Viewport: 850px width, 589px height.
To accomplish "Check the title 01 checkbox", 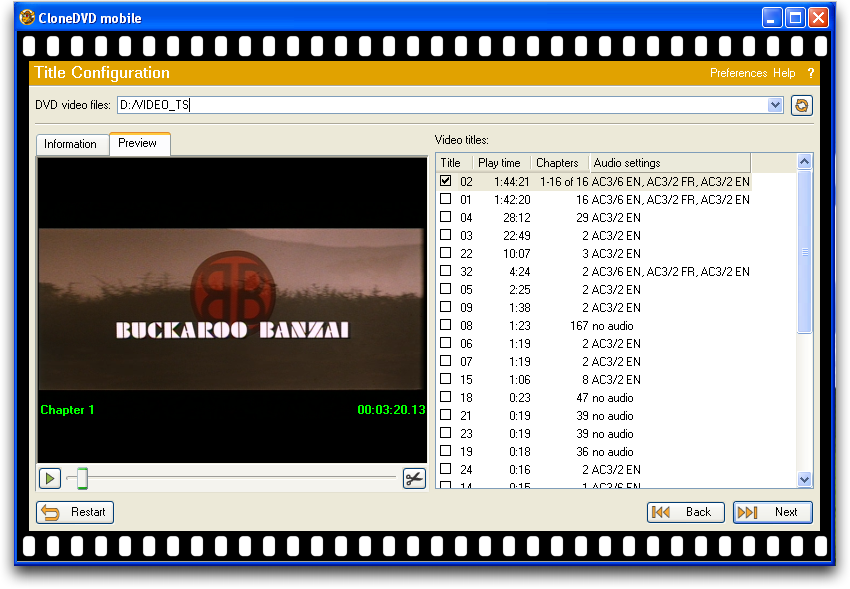I will 446,199.
